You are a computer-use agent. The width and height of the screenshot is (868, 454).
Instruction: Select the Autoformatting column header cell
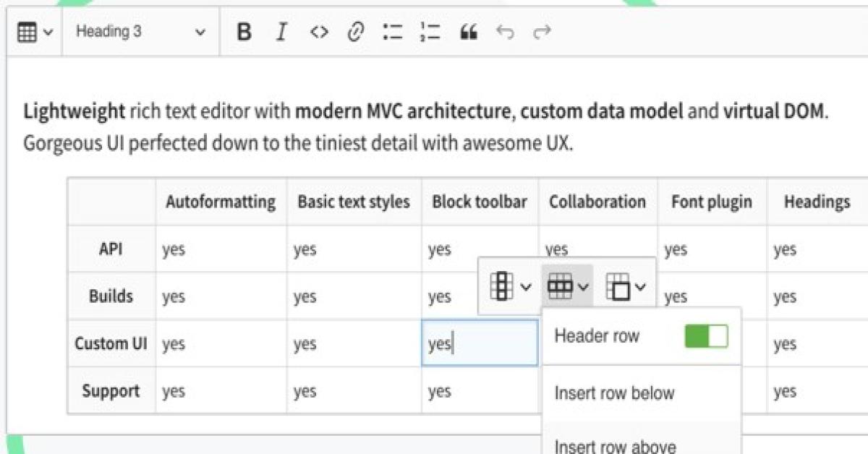pos(221,202)
